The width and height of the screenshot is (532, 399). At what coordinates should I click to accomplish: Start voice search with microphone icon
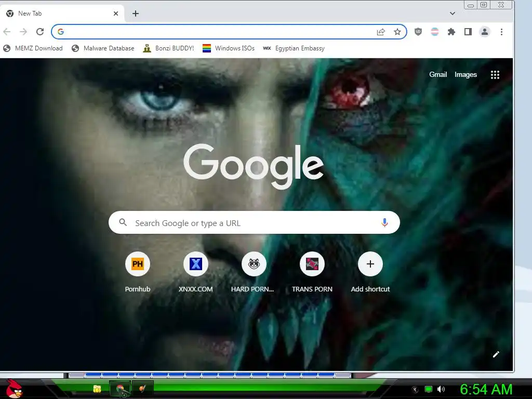(x=384, y=222)
